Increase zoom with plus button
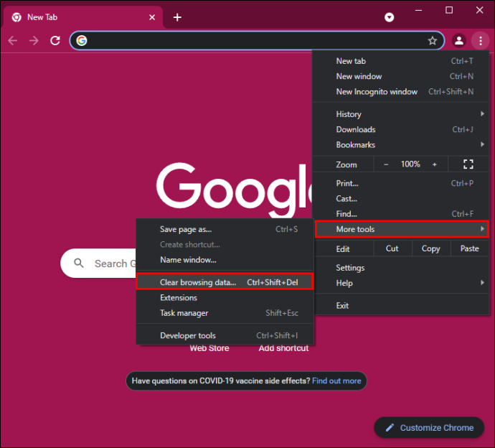495x448 pixels. (x=435, y=164)
